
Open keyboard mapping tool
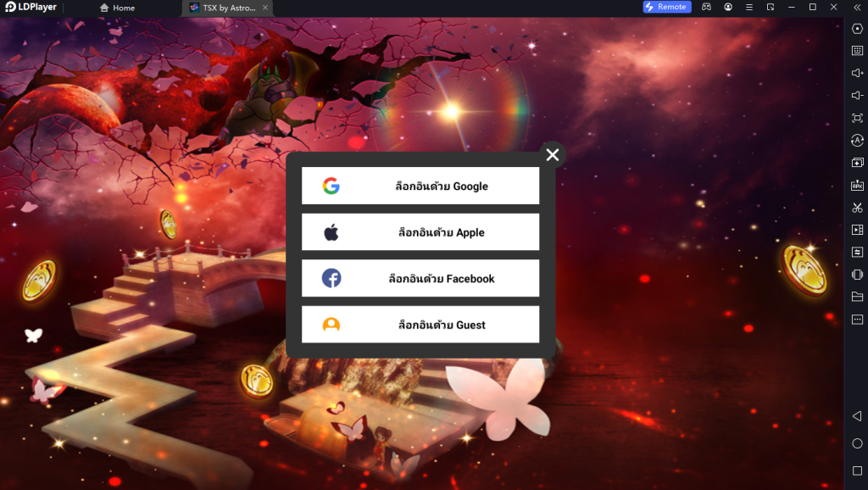pos(857,51)
